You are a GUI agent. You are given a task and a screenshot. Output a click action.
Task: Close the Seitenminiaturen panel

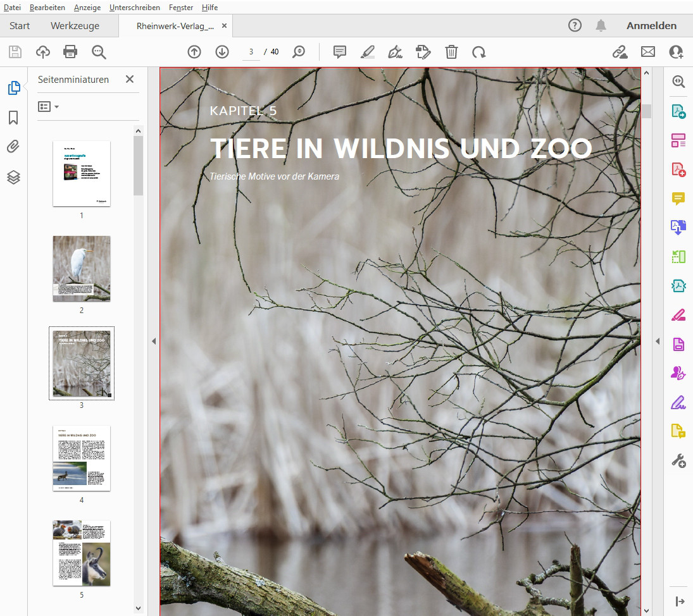point(130,79)
